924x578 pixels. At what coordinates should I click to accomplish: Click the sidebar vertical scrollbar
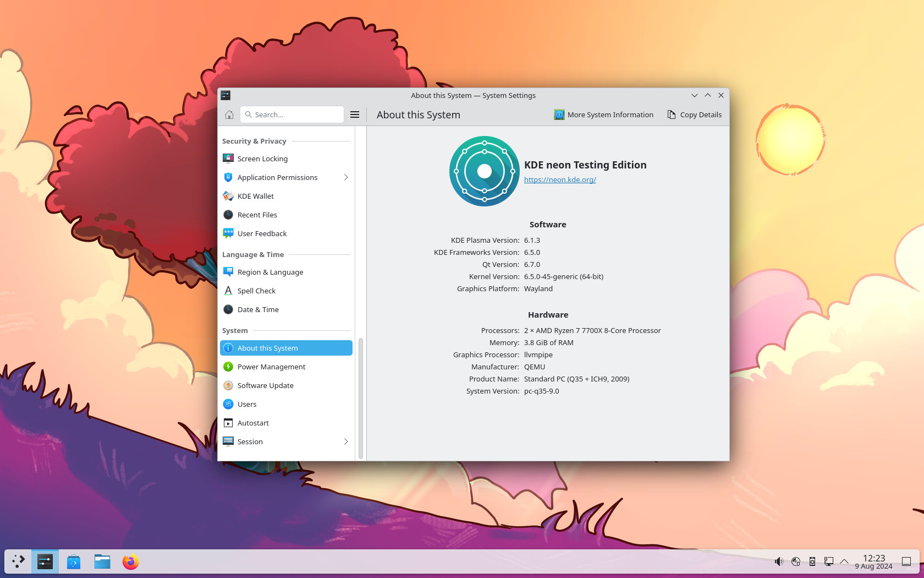click(361, 399)
